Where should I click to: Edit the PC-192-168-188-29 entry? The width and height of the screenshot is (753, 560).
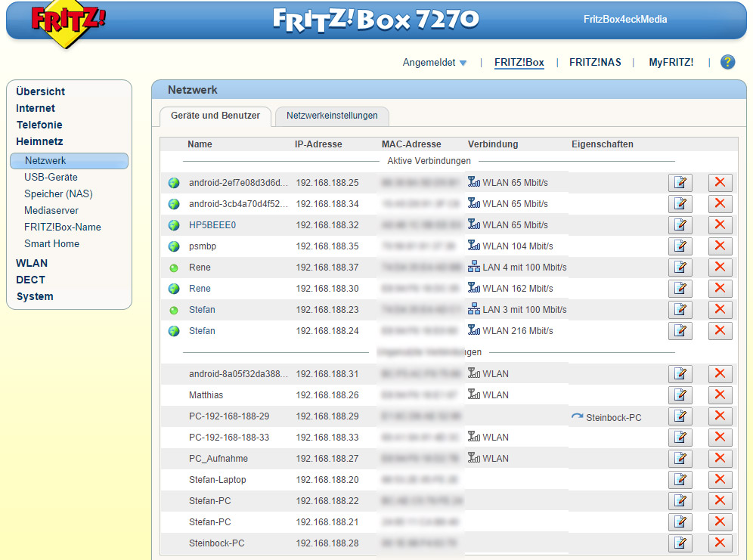tap(680, 416)
